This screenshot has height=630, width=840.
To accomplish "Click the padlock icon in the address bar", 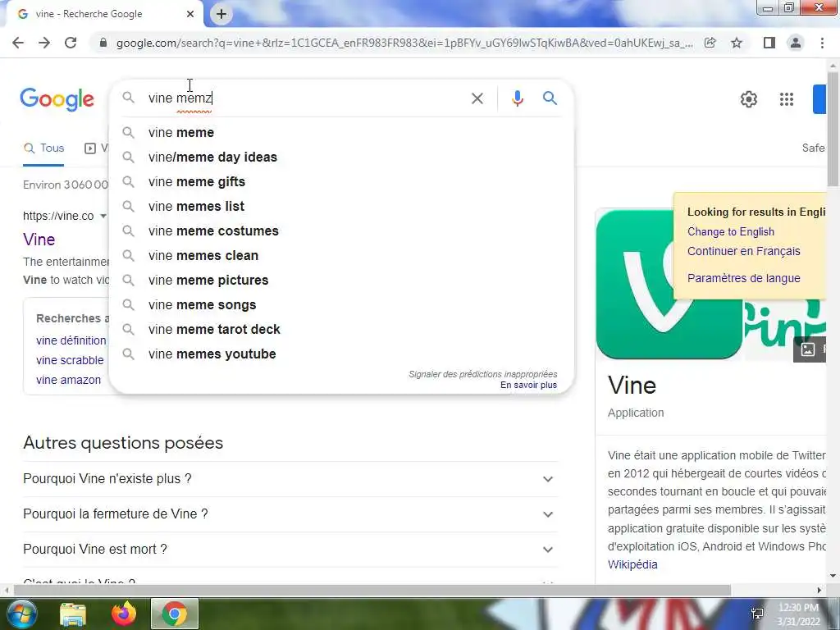I will [103, 43].
